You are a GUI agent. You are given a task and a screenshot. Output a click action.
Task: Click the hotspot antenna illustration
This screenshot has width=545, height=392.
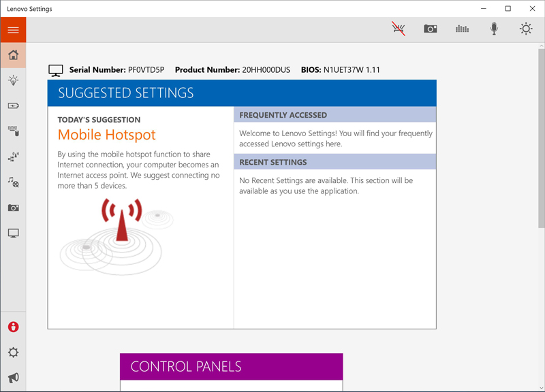[116, 236]
